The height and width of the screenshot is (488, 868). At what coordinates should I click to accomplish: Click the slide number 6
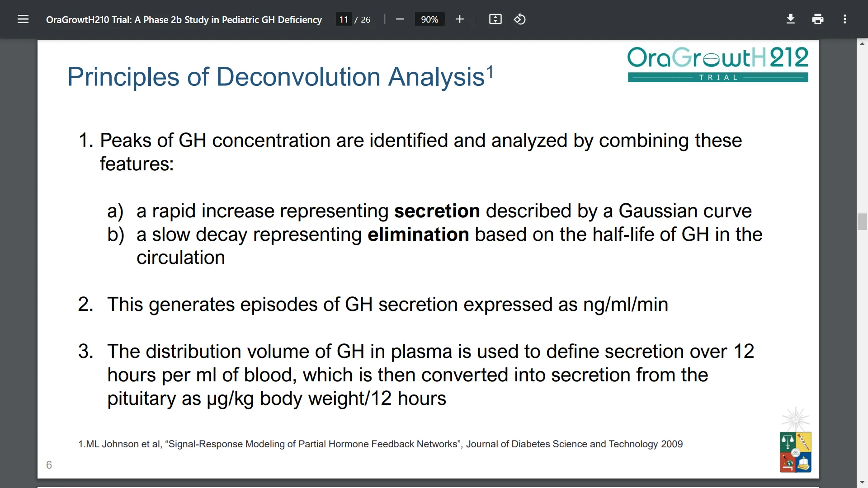[49, 465]
